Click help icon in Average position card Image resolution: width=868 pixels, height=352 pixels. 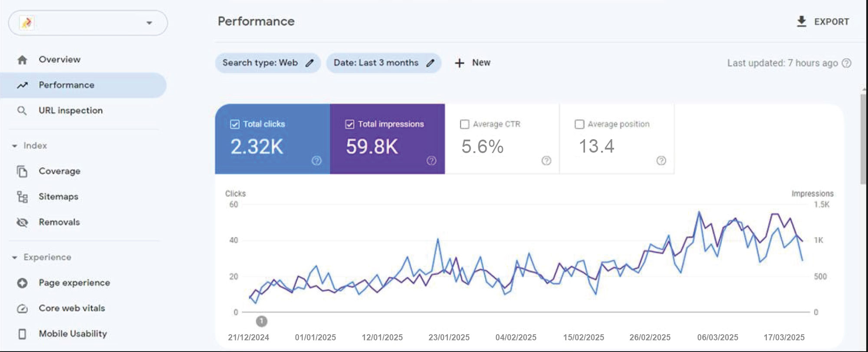pyautogui.click(x=661, y=161)
